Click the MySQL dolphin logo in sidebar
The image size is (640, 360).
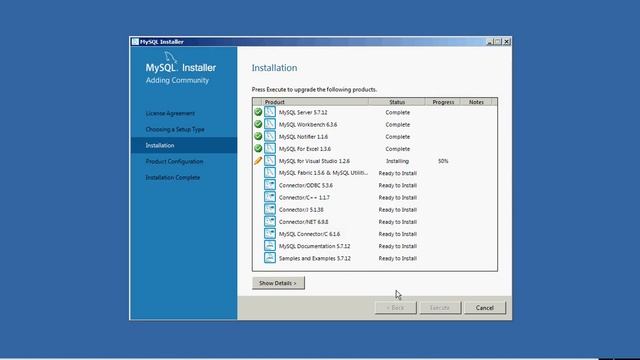click(170, 57)
